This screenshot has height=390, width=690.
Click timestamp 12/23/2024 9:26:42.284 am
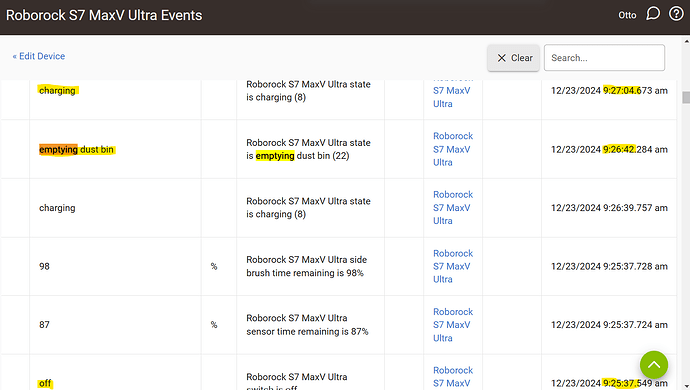(x=609, y=150)
